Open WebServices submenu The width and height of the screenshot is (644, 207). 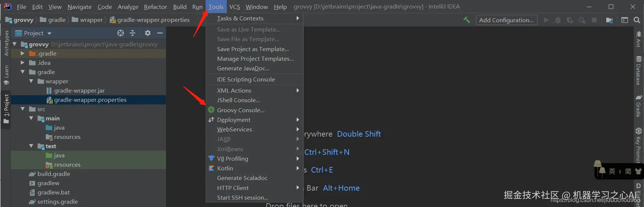[x=255, y=129]
